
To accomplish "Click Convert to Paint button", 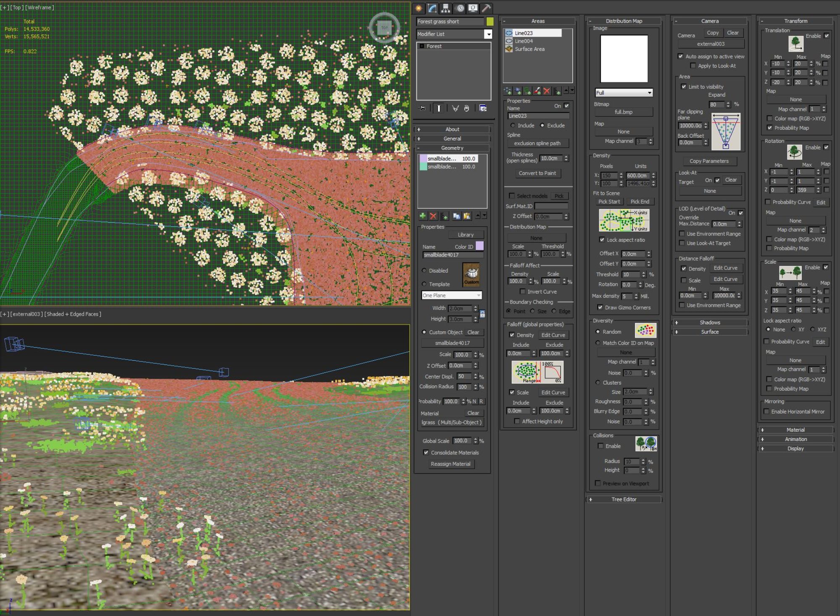I will (x=537, y=173).
